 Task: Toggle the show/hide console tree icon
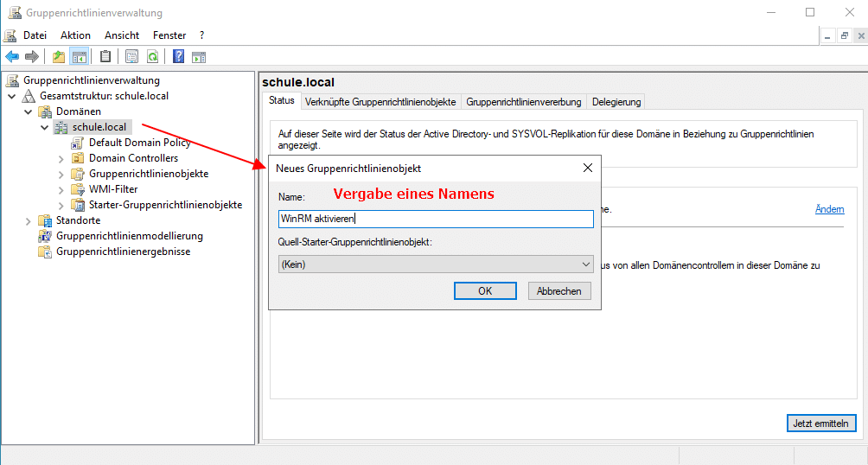tap(80, 56)
